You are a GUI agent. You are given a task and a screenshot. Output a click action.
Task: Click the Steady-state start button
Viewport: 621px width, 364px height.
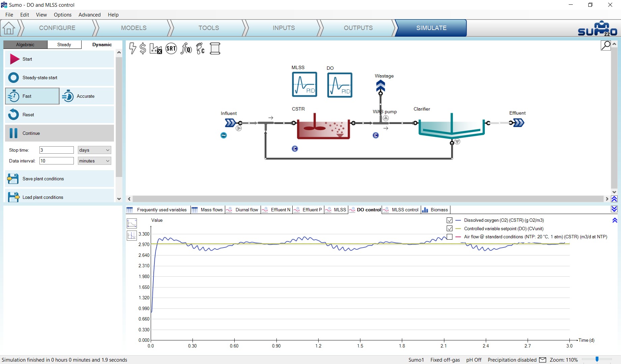(x=59, y=78)
